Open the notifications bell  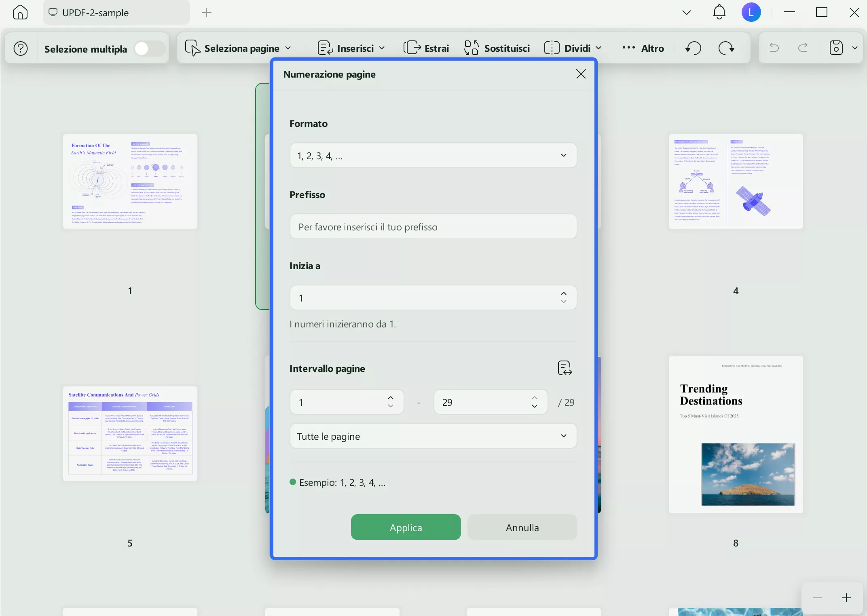(719, 12)
